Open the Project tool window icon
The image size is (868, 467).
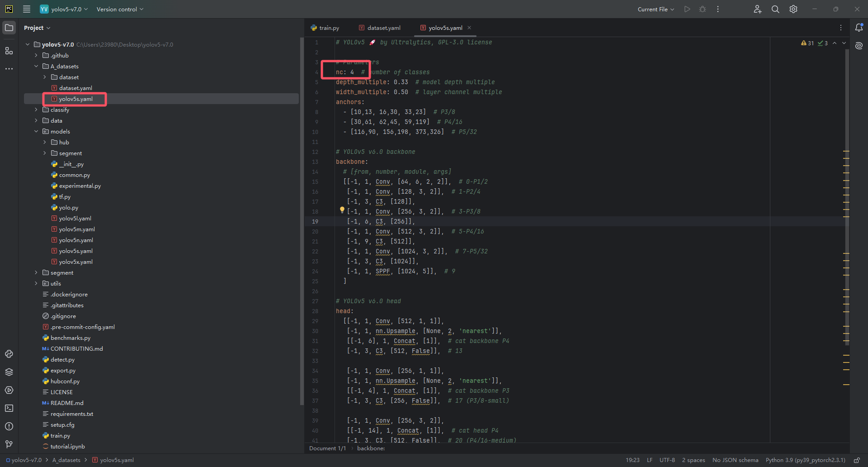[9, 28]
